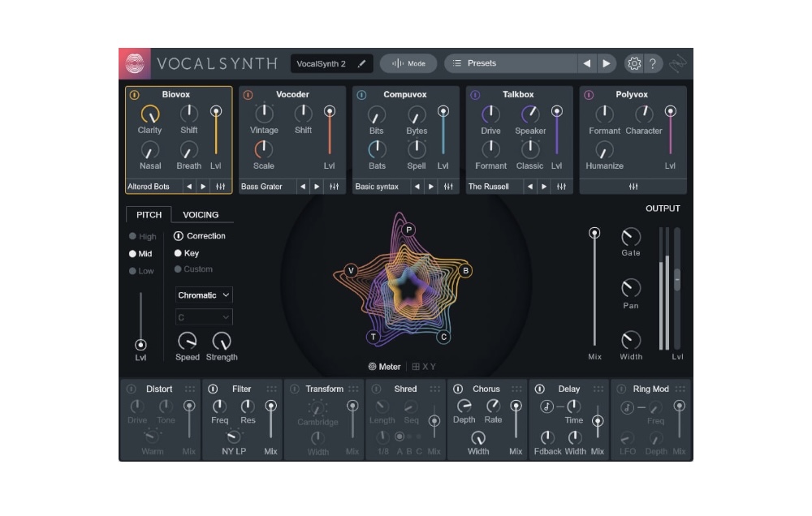Image resolution: width=812 pixels, height=516 pixels.
Task: Go to previous Talkbox module preset
Action: (529, 187)
